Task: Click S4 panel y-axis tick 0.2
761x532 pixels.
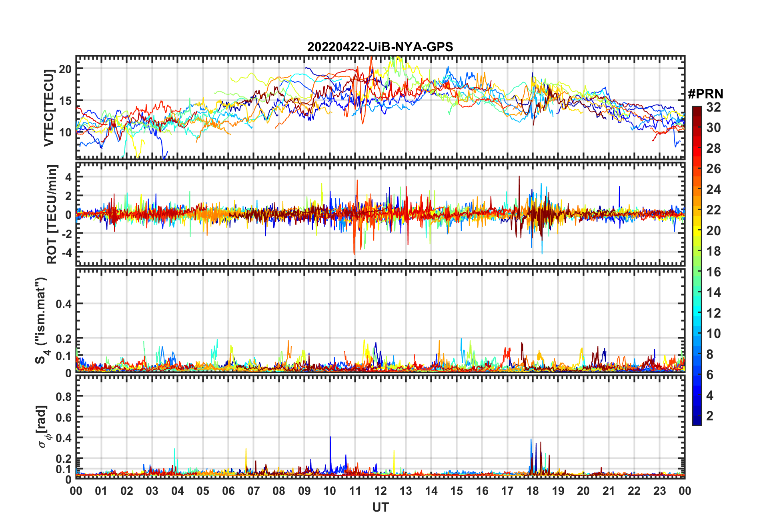Action: [64, 338]
